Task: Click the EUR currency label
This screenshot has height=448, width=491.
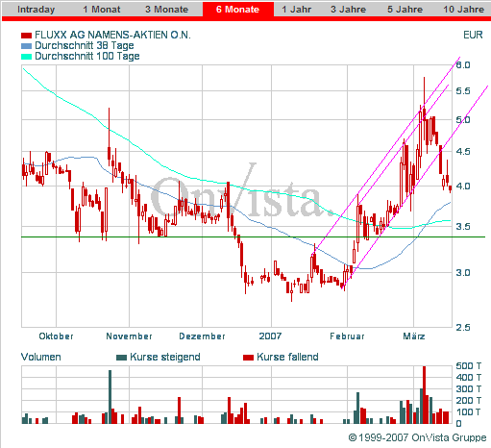Action: coord(473,35)
